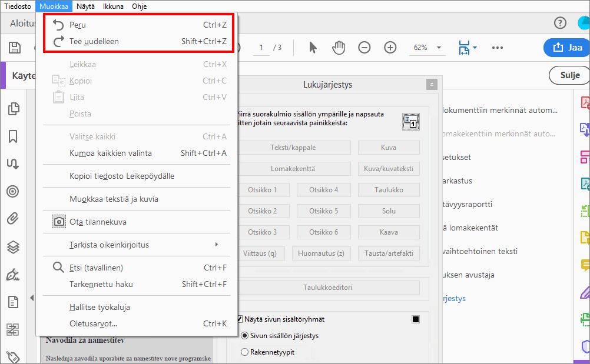Activate the hand pan tool
The image size is (590, 364).
(339, 48)
